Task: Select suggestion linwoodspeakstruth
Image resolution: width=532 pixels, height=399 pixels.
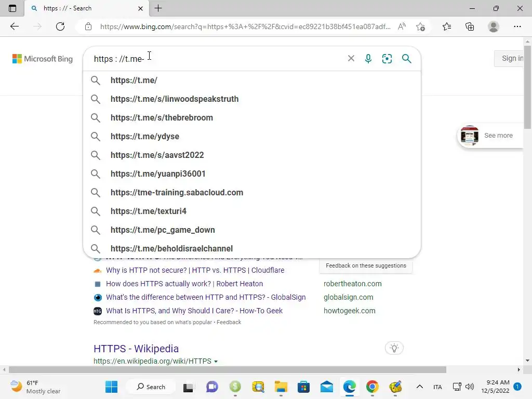Action: click(x=252, y=99)
